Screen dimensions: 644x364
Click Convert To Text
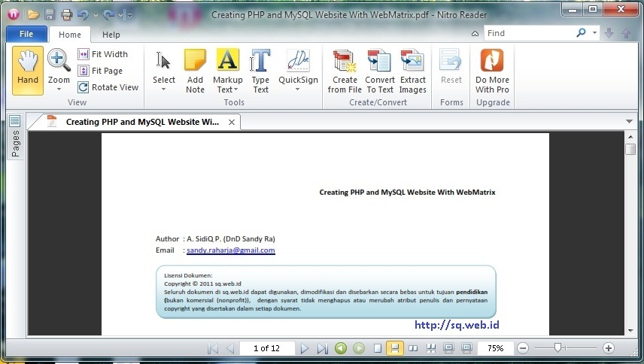click(x=380, y=71)
